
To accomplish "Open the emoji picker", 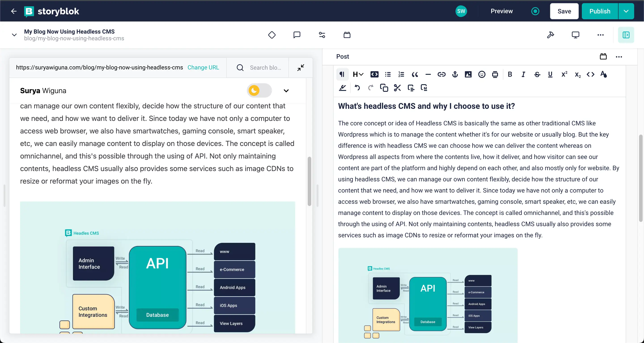I will (482, 74).
